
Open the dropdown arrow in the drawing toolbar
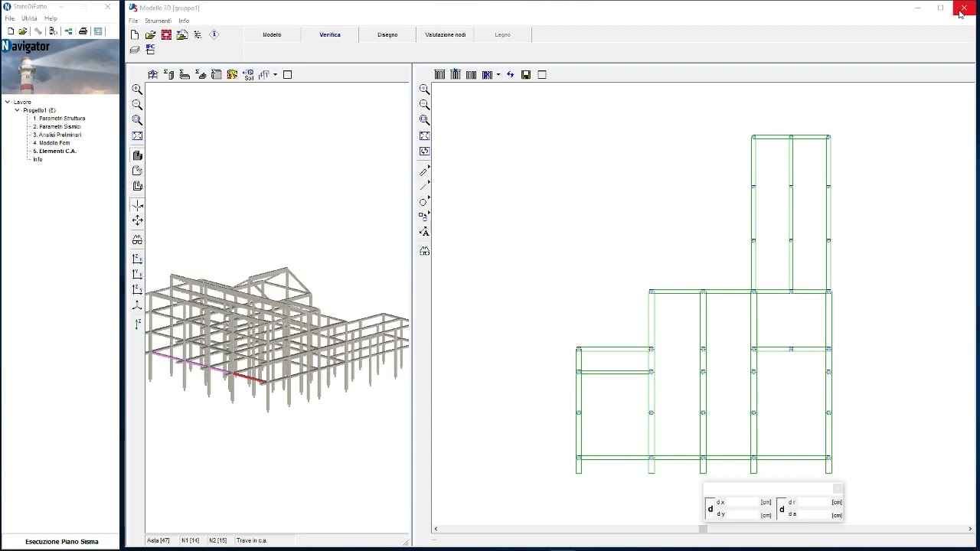tap(498, 74)
